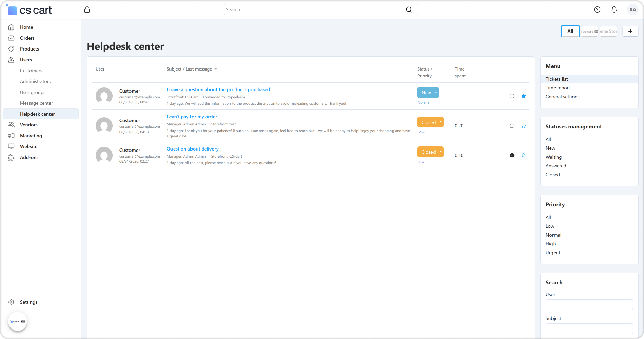Click the Orders inbox icon in sidebar

(11, 38)
